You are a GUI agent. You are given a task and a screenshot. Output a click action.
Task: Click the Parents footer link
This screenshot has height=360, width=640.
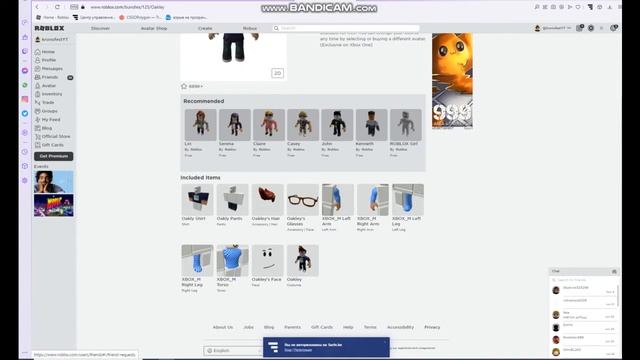(293, 327)
